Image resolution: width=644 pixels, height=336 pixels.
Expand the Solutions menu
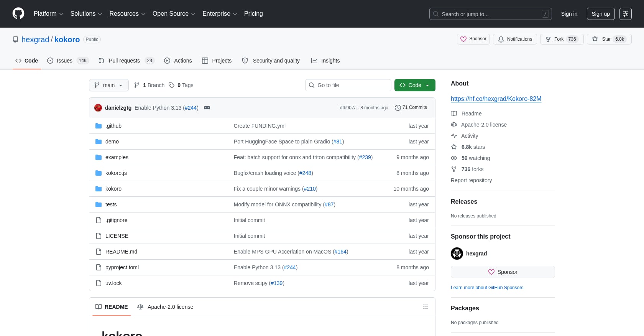click(86, 14)
